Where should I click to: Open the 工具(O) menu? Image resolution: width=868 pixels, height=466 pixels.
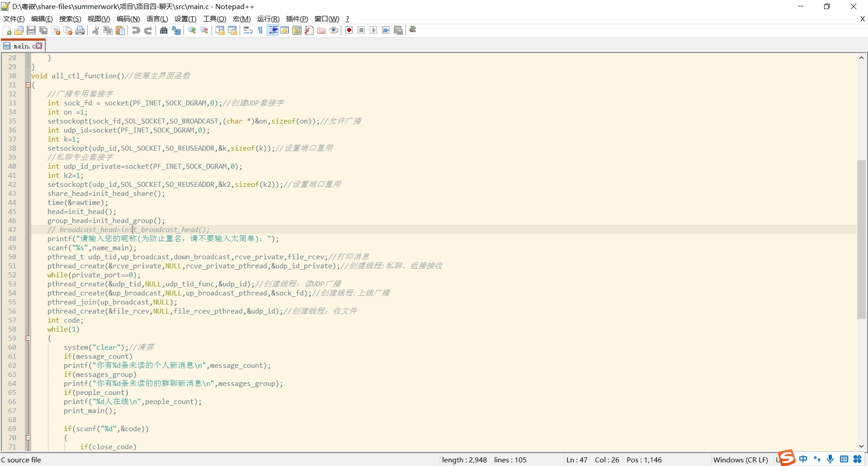coord(215,19)
